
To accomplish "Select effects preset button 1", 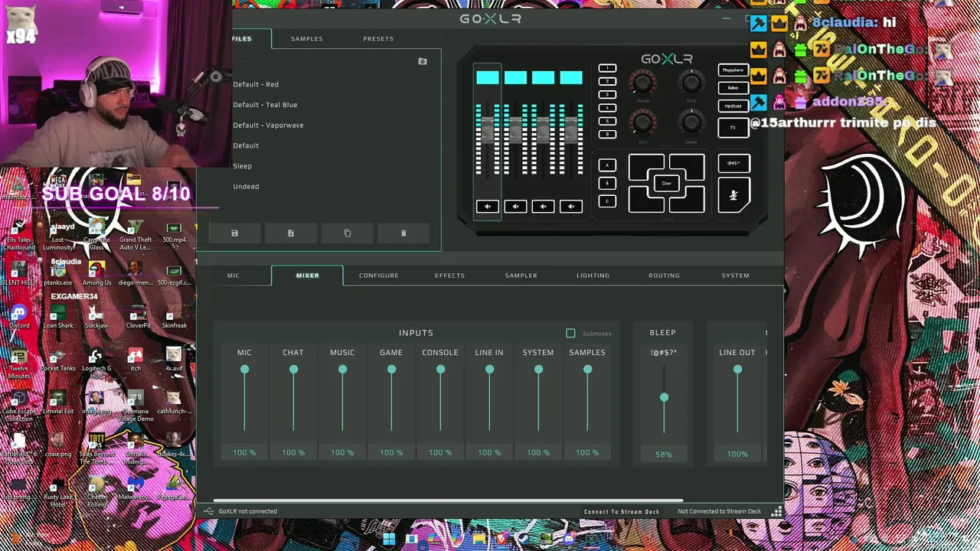I will (607, 69).
